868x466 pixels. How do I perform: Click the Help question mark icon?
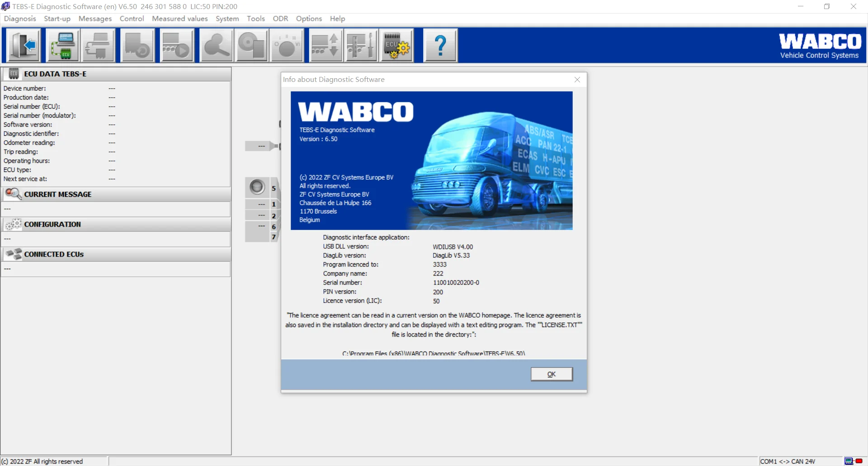(440, 45)
